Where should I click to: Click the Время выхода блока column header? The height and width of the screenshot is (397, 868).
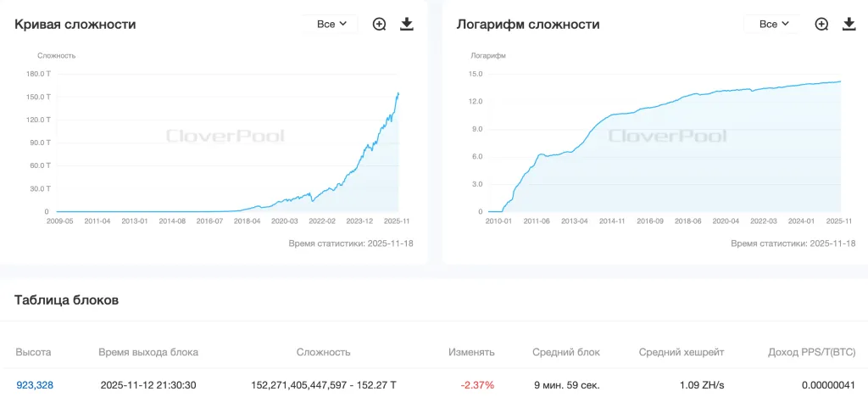coord(148,352)
